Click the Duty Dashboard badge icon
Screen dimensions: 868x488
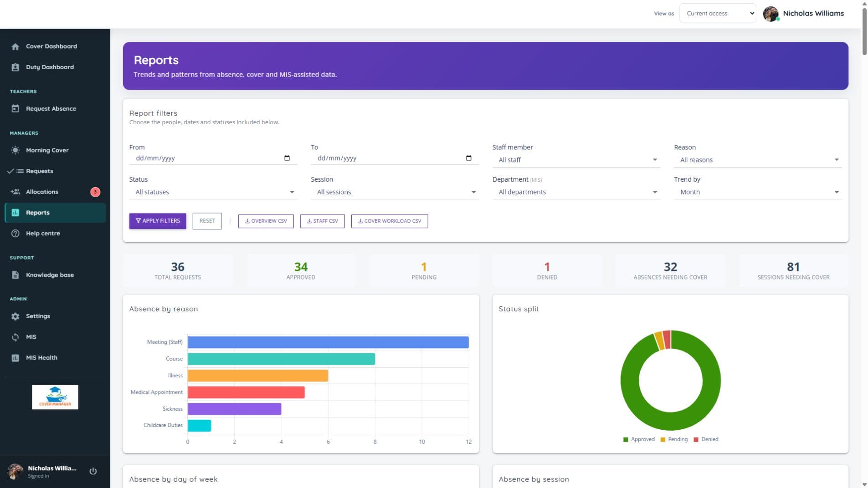coord(15,67)
